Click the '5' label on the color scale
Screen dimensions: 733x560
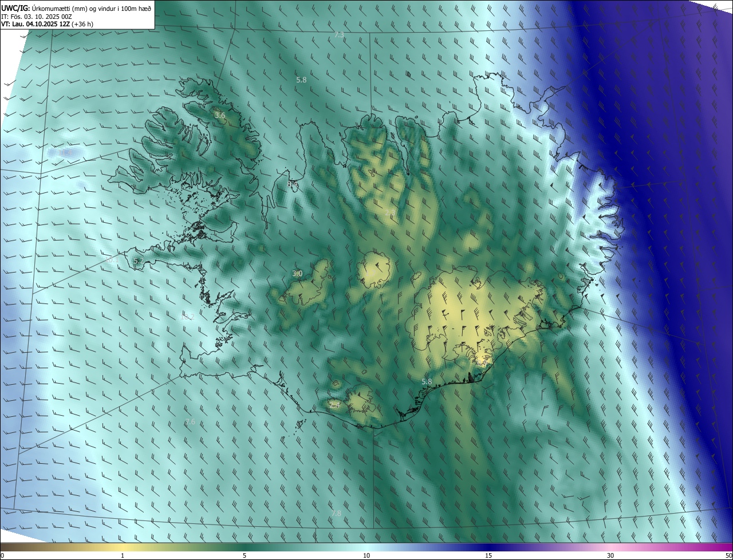(245, 555)
